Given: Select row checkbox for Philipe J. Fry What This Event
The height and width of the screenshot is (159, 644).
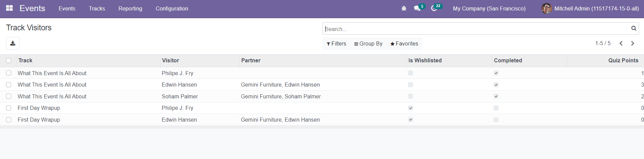Looking at the screenshot, I should 9,73.
